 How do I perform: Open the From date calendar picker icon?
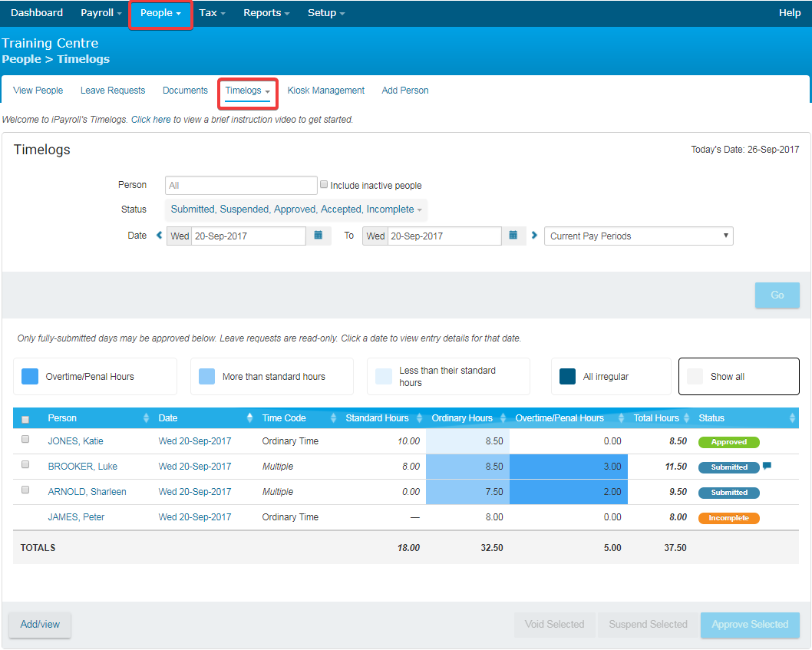coord(319,236)
